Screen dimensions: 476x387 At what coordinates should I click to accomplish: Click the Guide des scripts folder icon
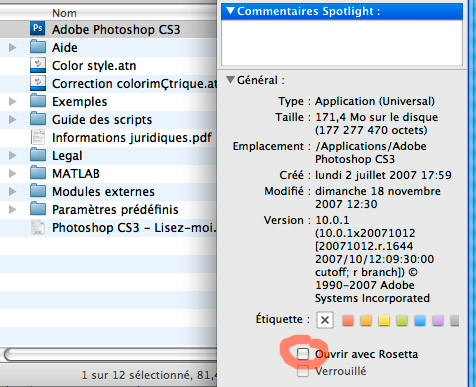tap(38, 119)
